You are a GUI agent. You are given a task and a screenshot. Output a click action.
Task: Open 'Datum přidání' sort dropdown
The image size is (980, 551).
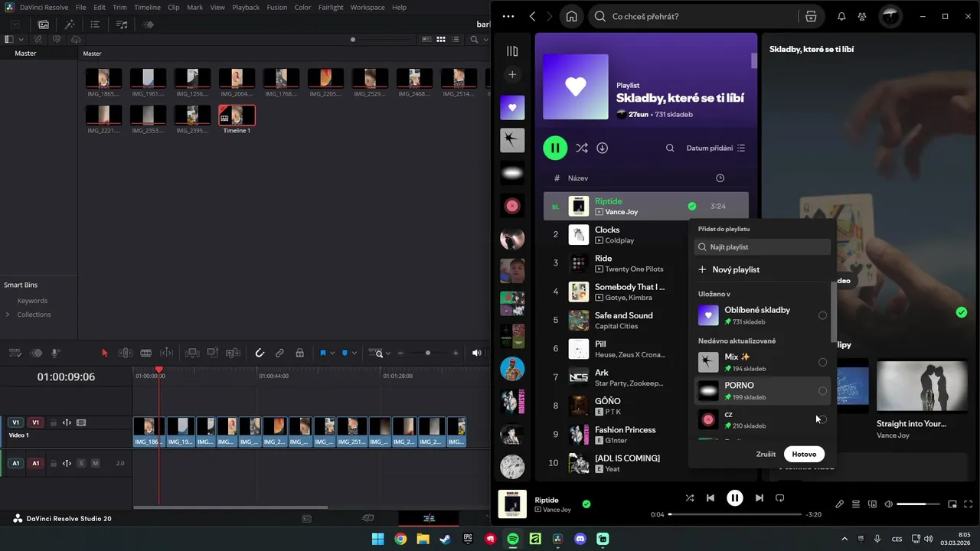point(715,148)
